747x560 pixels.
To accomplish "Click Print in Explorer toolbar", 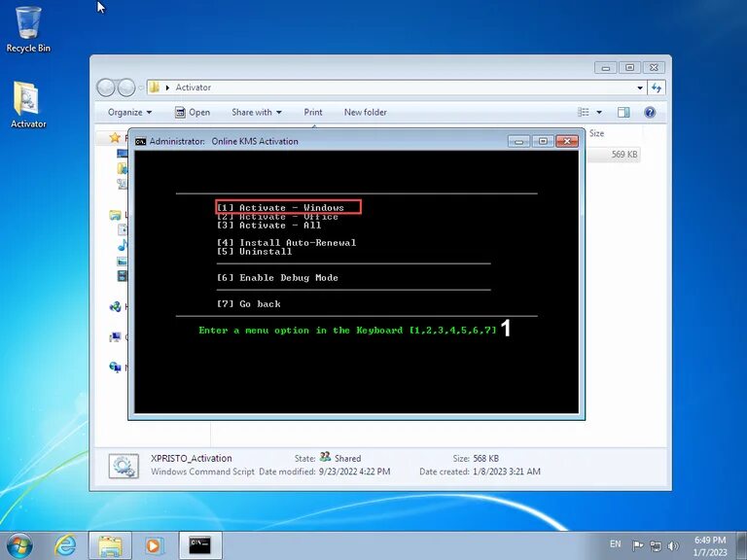I will click(313, 113).
